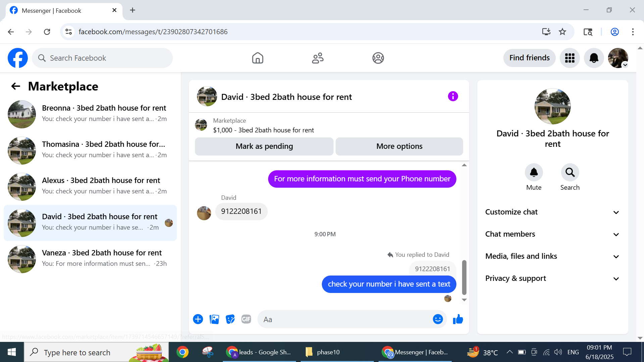This screenshot has height=362, width=644.
Task: Click More options button
Action: (x=399, y=146)
